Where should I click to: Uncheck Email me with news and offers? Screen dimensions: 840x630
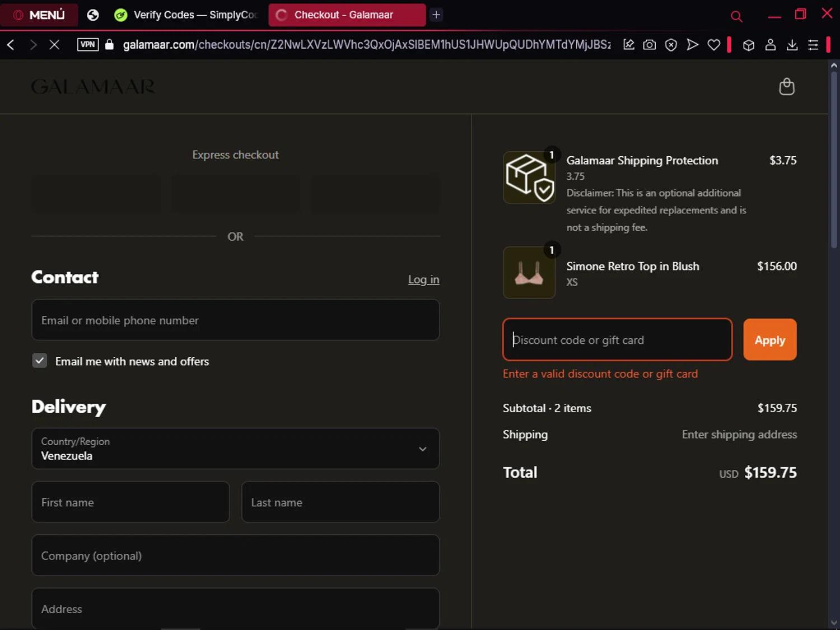pyautogui.click(x=40, y=361)
